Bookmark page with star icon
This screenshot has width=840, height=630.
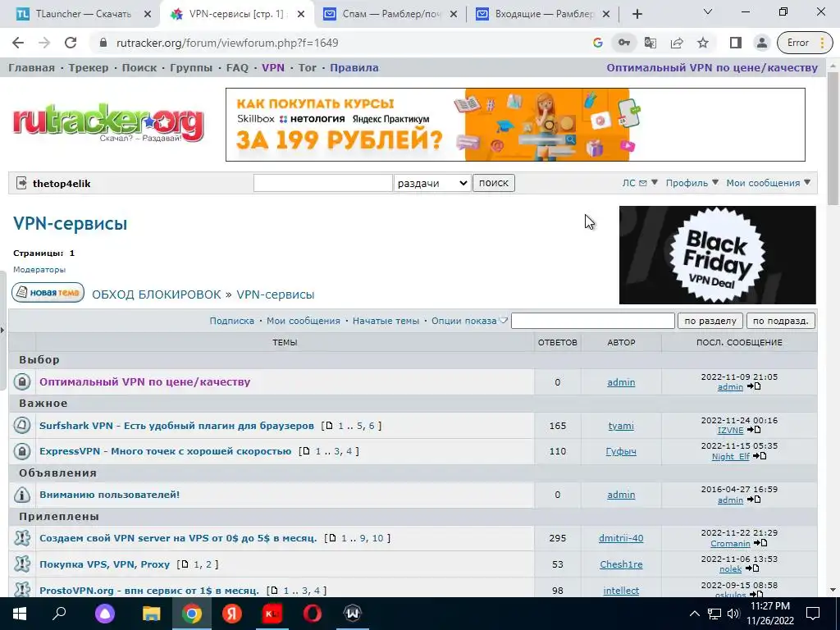pos(703,43)
